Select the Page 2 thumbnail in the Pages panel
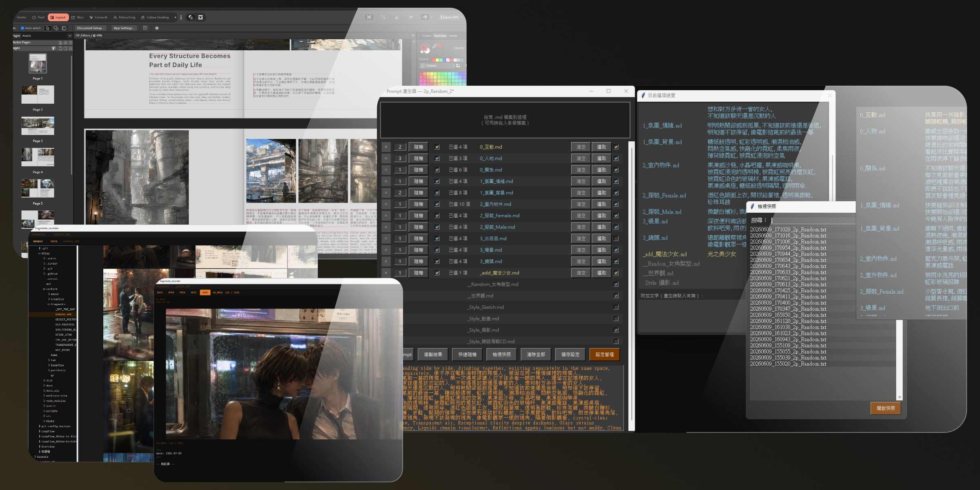Screen dimensions: 980x490 (x=38, y=95)
